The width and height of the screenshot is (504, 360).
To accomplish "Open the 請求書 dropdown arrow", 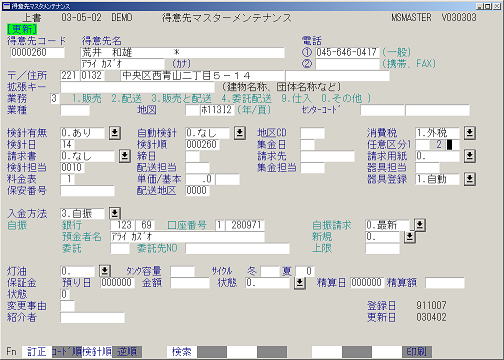I will tap(124, 156).
